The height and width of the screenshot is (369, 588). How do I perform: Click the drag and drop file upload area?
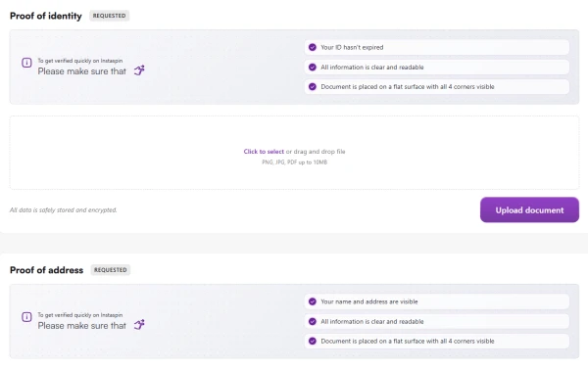pos(294,153)
